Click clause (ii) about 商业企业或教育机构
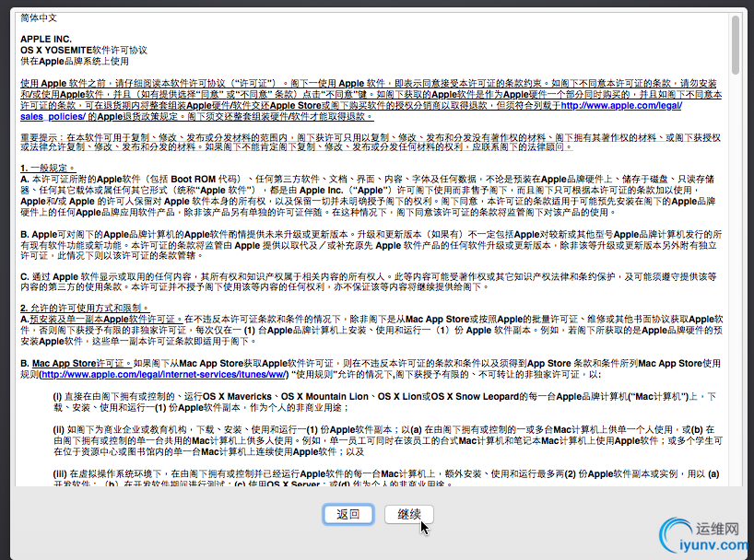 [387, 441]
